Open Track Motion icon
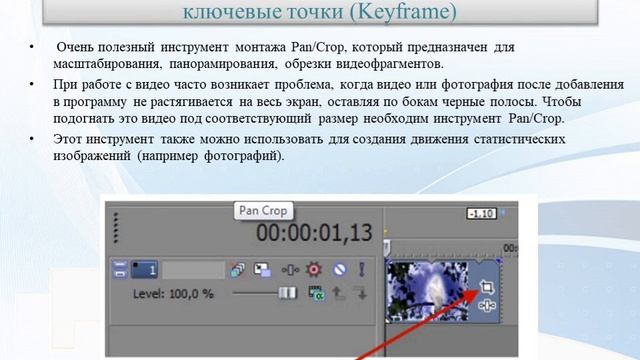 [x=262, y=269]
